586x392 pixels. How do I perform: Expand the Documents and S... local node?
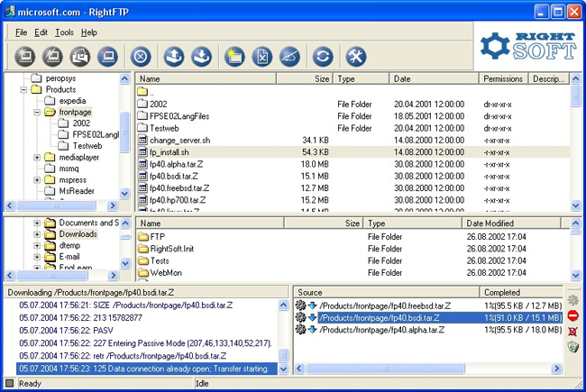pyautogui.click(x=37, y=223)
